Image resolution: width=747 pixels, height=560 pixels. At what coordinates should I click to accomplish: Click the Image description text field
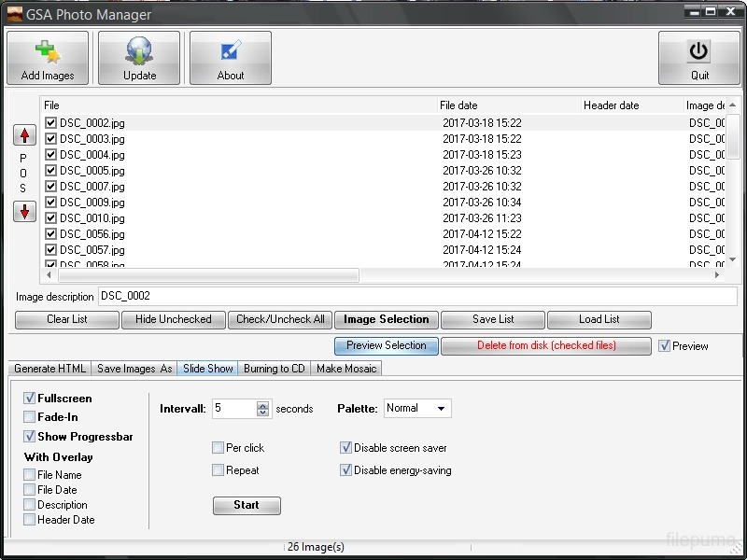point(416,296)
